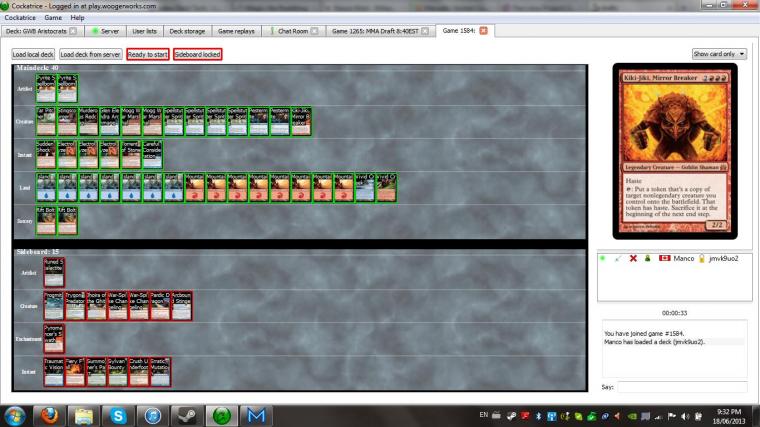Click the large Kiki-Jiki card preview
The image size is (760, 427).
(675, 151)
